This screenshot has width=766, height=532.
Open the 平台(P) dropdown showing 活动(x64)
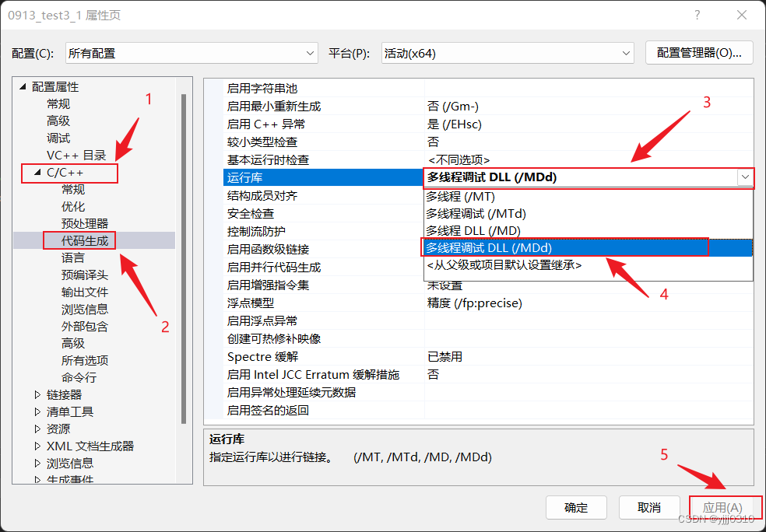(627, 53)
